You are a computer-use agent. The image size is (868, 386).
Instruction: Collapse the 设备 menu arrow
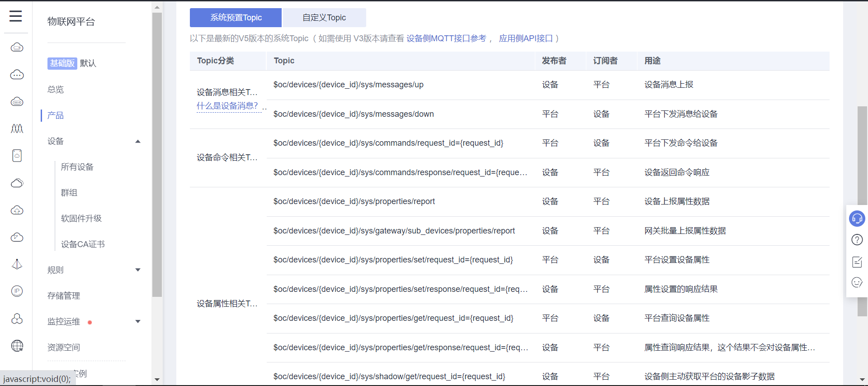[x=138, y=142]
